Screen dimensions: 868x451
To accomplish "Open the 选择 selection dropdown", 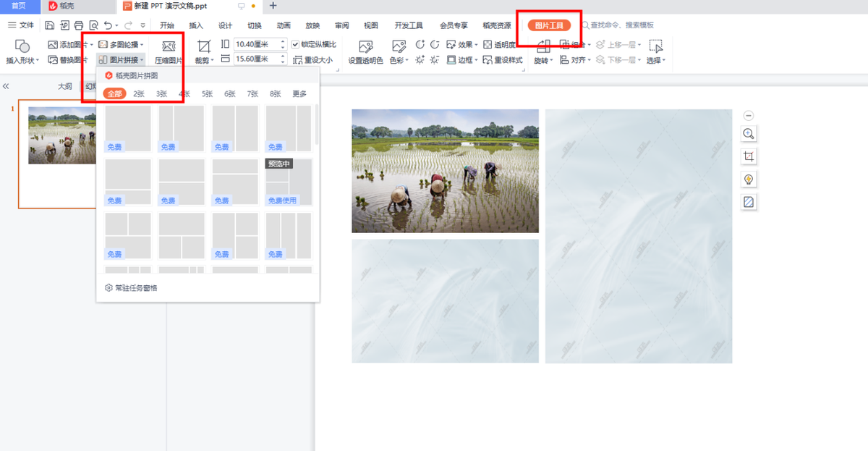I will (x=665, y=61).
